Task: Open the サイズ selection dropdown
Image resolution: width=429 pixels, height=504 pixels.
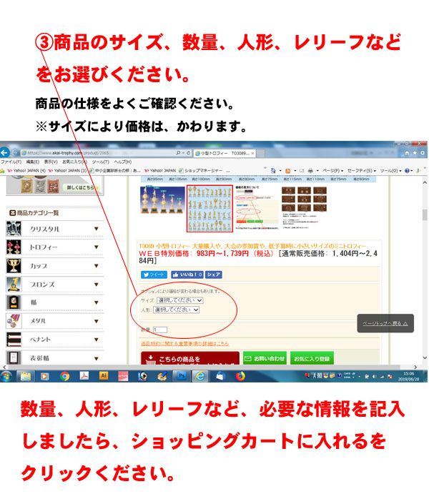Action: [179, 301]
